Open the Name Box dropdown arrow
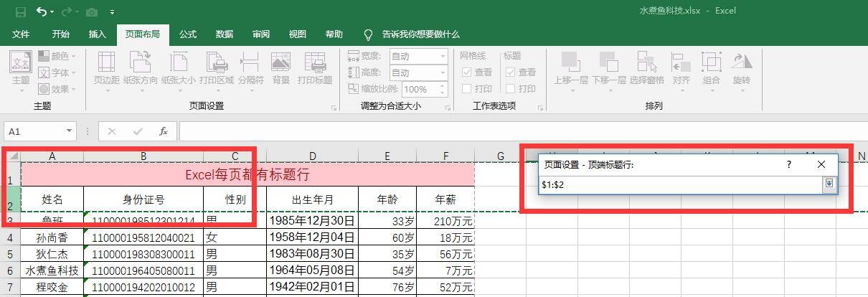 [x=70, y=131]
